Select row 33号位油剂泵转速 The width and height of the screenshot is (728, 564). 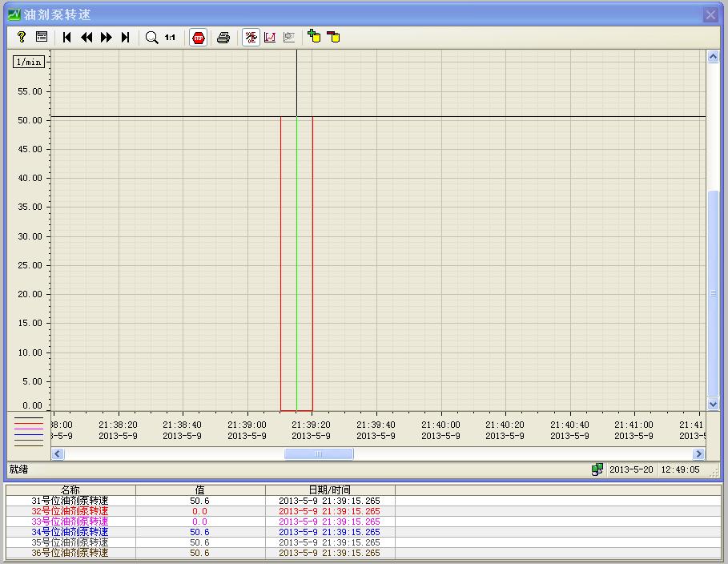click(x=363, y=522)
